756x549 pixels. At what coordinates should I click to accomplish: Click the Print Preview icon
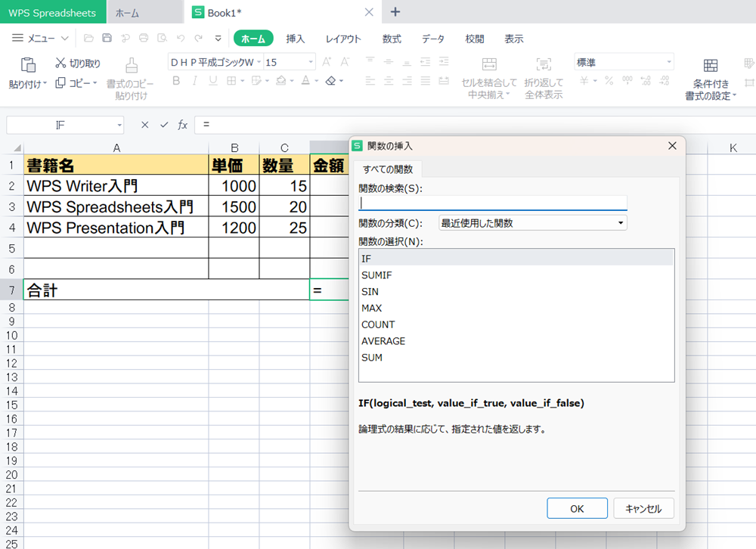[x=163, y=38]
